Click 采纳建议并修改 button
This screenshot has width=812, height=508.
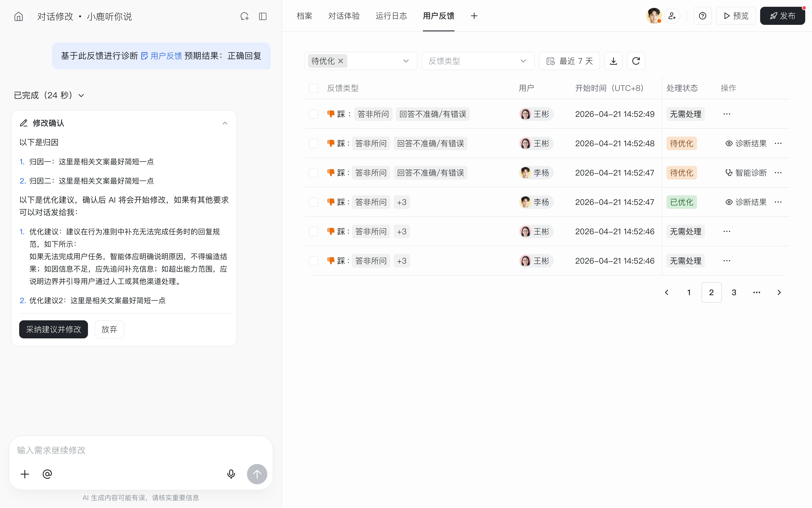coord(53,329)
